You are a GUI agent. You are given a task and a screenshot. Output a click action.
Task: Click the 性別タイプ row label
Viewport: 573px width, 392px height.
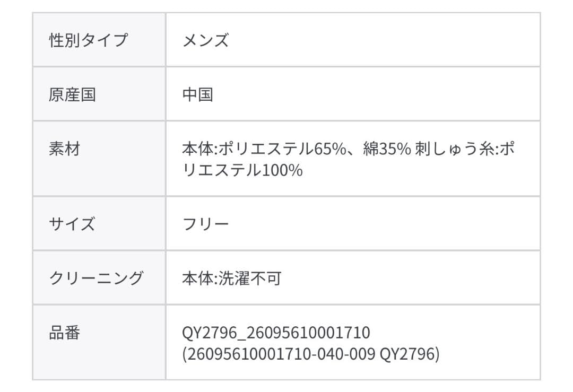point(89,40)
